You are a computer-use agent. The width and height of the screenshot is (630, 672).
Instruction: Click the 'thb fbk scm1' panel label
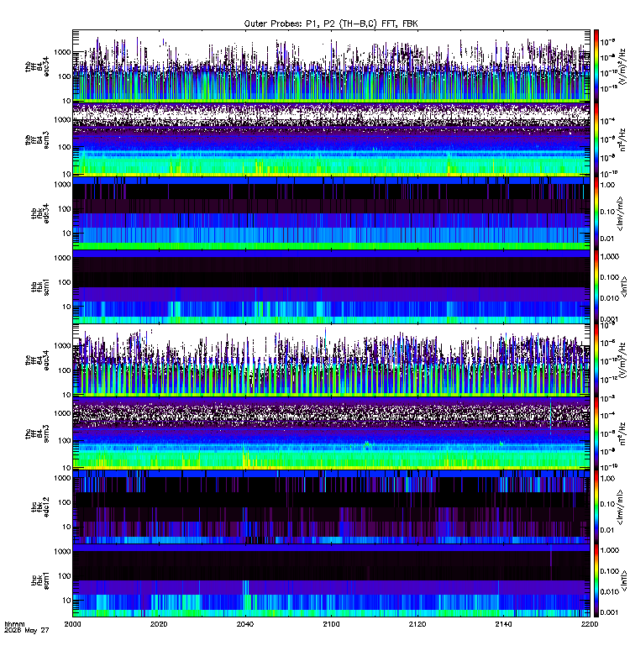(40, 286)
